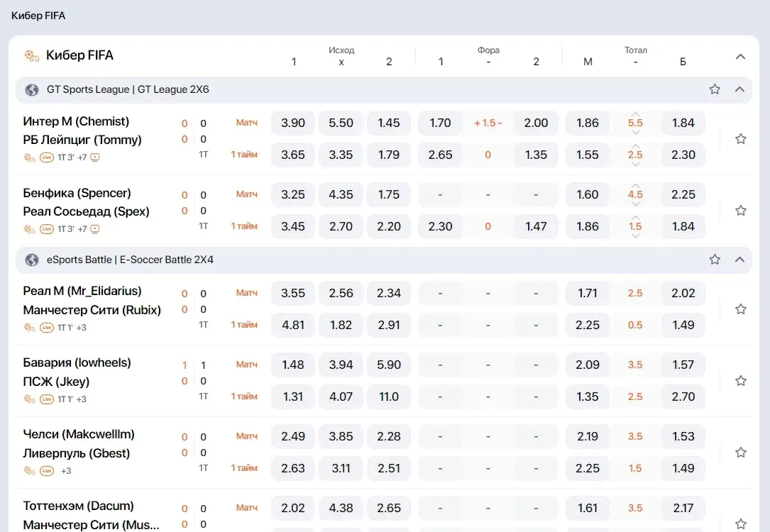Star the Бавария vs ПСЖ match
This screenshot has height=532, width=770.
[740, 381]
